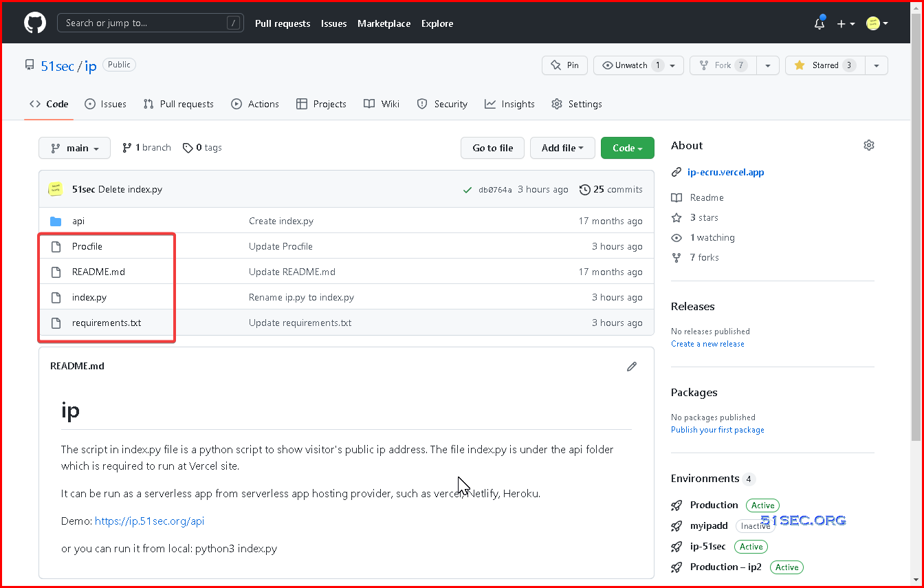
Task: Switch to the repository Pull requests tab
Action: click(178, 104)
